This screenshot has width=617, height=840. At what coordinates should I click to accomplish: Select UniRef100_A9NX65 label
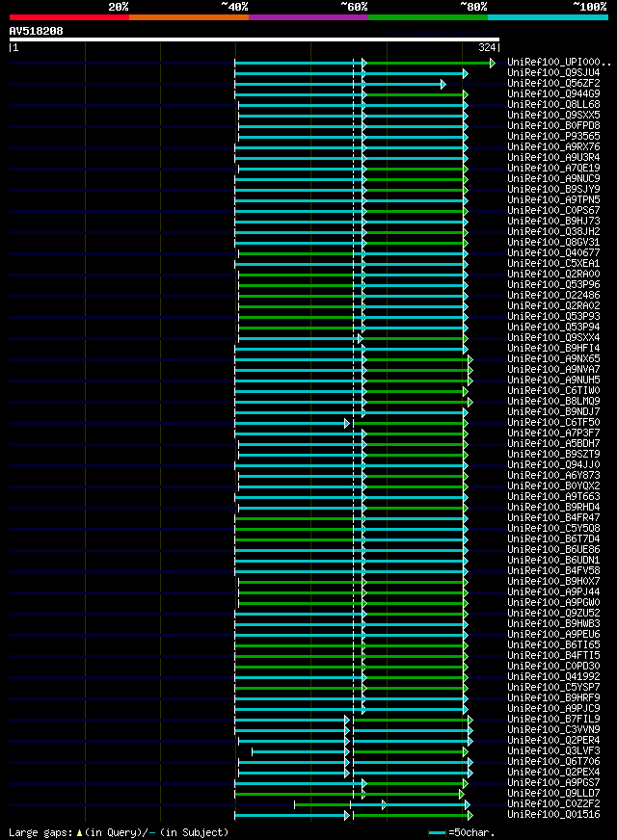[x=553, y=359]
